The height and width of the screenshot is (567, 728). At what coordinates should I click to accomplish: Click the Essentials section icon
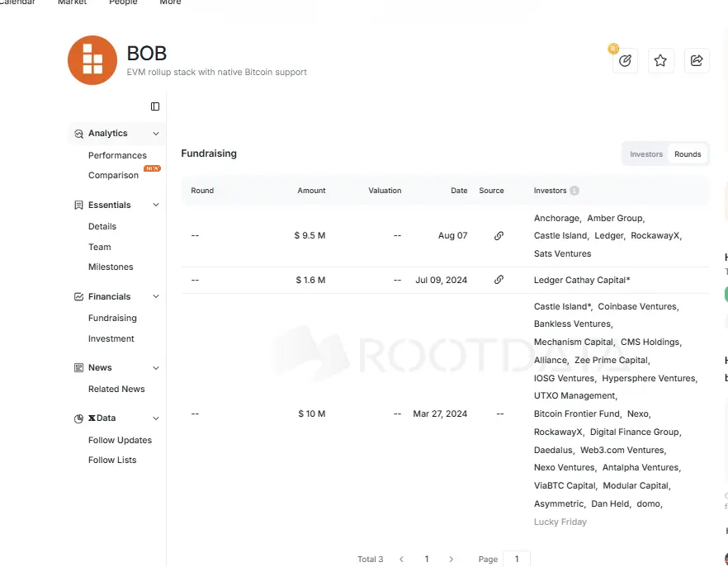pyautogui.click(x=79, y=206)
